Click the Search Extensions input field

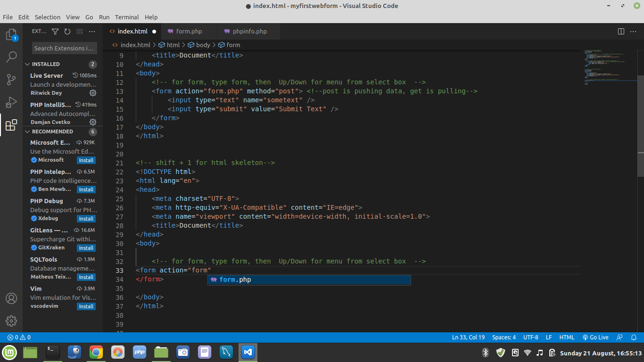pos(64,48)
